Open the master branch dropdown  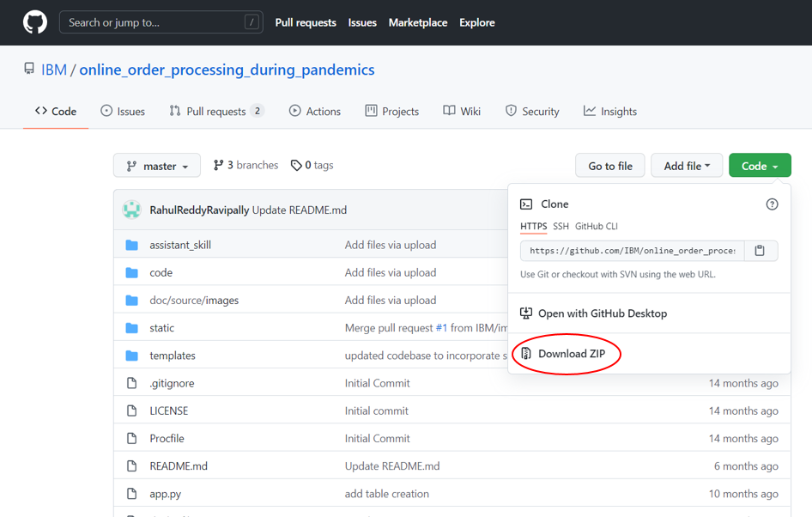pyautogui.click(x=157, y=166)
